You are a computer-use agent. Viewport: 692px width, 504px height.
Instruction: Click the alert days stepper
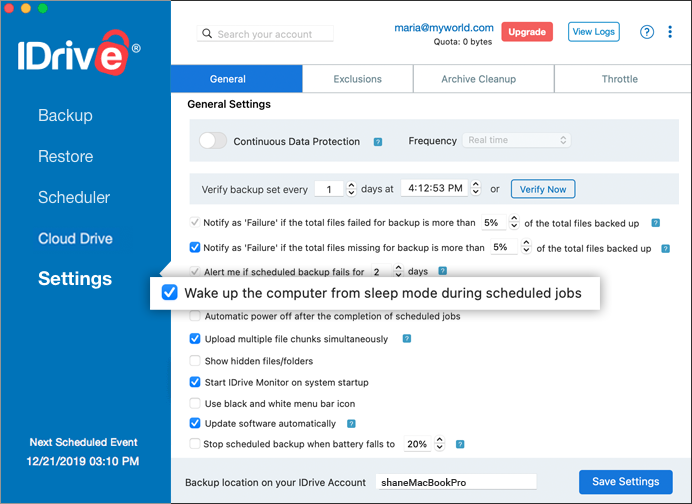[399, 271]
